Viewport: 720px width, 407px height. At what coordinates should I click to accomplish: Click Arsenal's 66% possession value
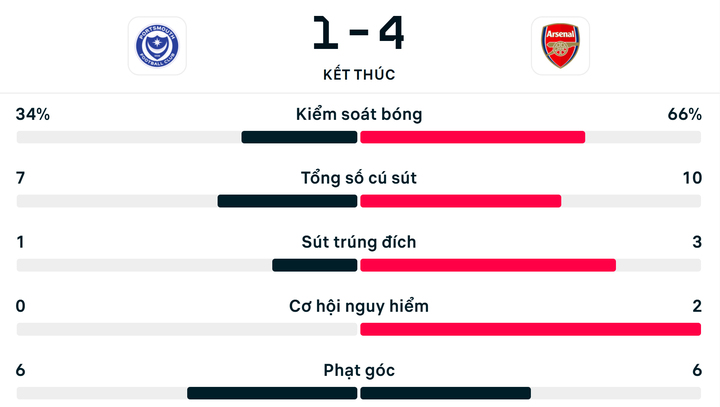(685, 114)
